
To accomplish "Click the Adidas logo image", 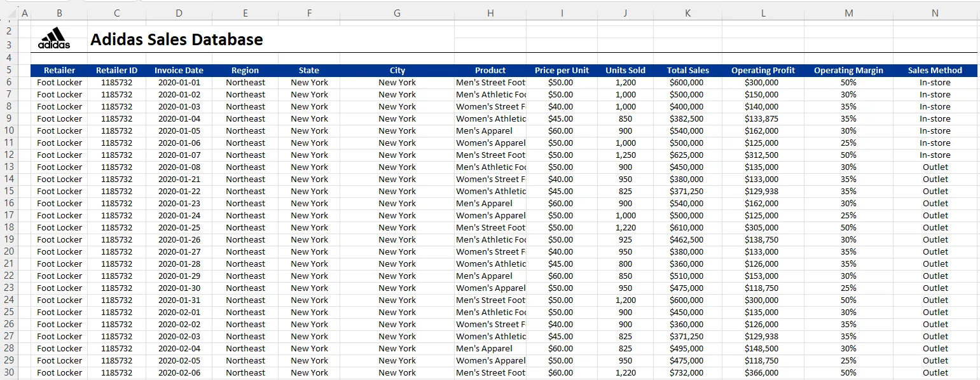I will tap(54, 38).
